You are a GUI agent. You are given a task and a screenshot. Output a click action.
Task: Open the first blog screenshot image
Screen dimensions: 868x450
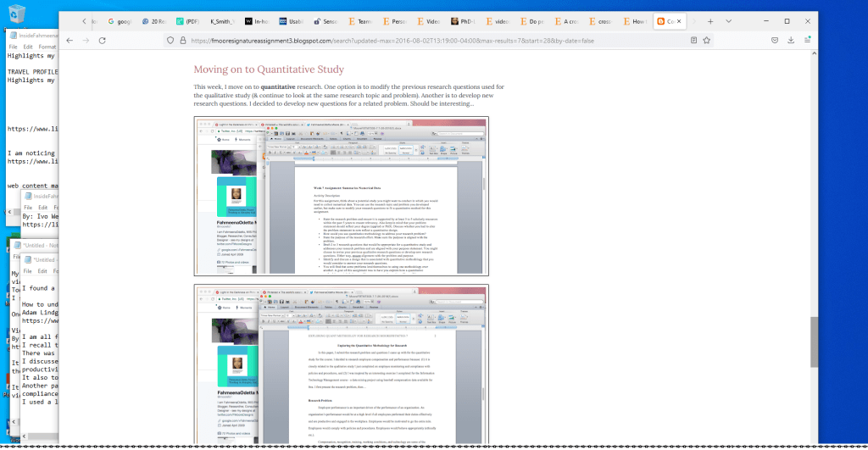pyautogui.click(x=341, y=197)
